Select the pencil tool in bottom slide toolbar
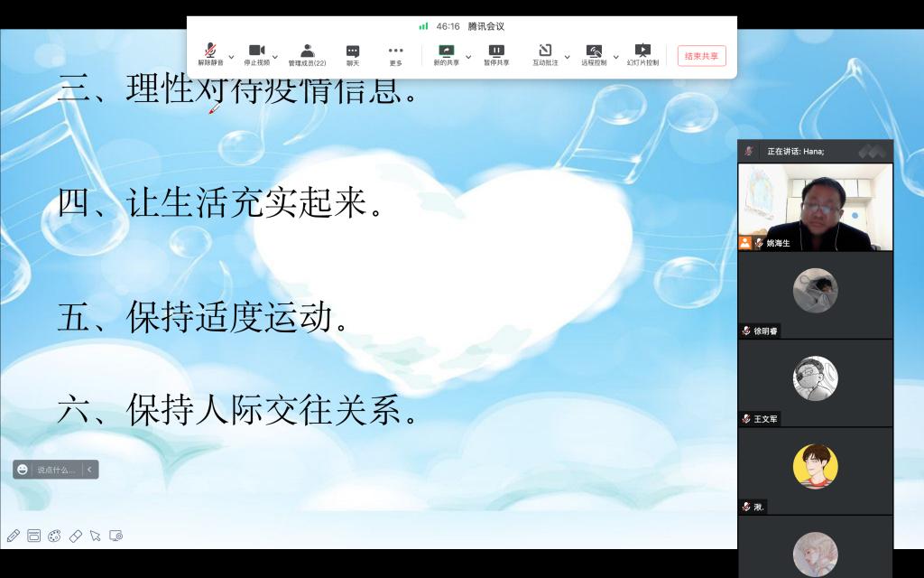Image resolution: width=924 pixels, height=578 pixels. coord(14,536)
